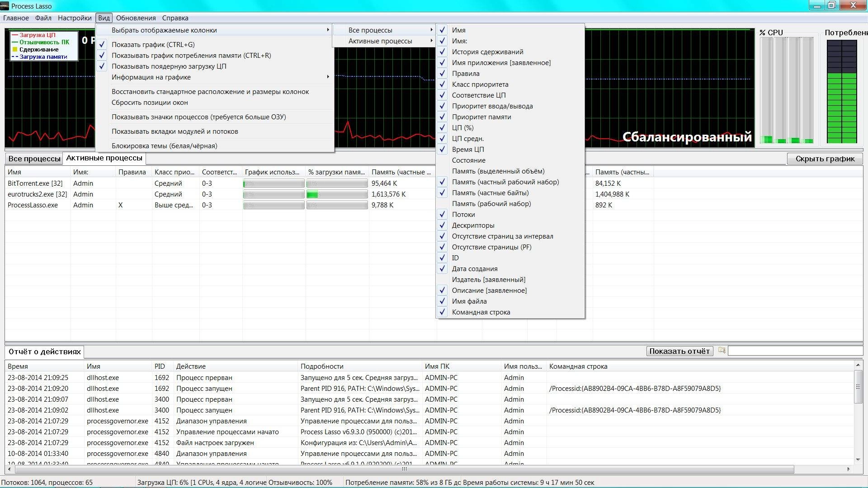Open the Обновления menu
868x488 pixels.
click(136, 18)
